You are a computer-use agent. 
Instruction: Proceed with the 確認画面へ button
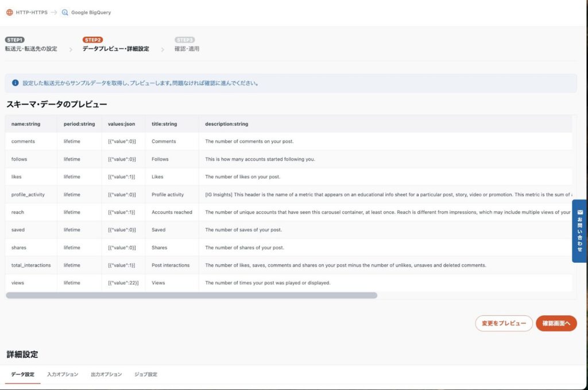[x=556, y=323]
